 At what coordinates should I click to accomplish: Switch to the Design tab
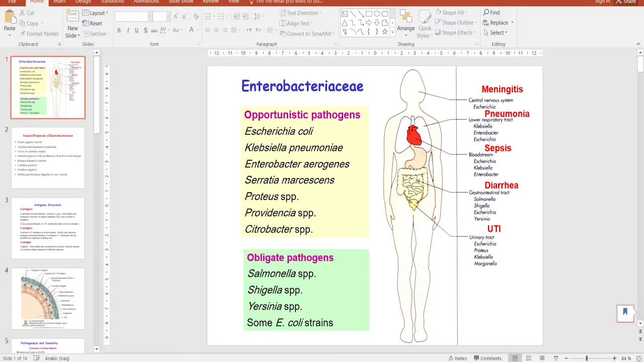pos(83,2)
